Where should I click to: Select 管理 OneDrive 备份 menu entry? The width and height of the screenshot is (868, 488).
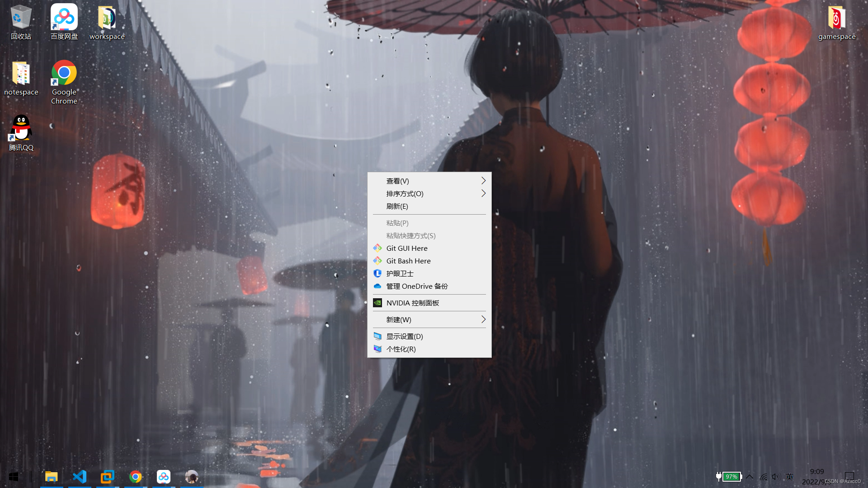click(429, 286)
